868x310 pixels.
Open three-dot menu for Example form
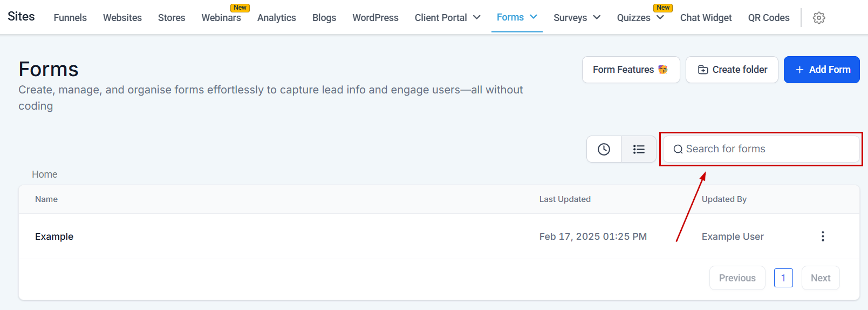[x=822, y=236]
